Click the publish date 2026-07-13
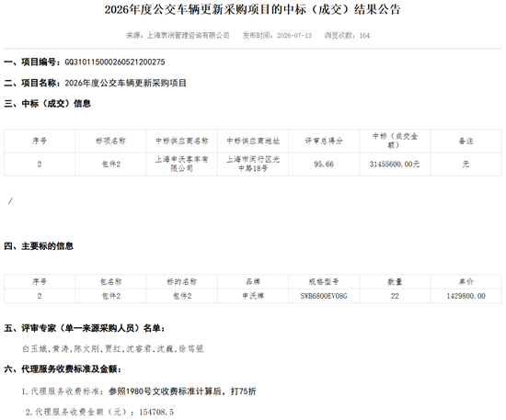Viewport: 506px width, 420px height. pyautogui.click(x=294, y=36)
